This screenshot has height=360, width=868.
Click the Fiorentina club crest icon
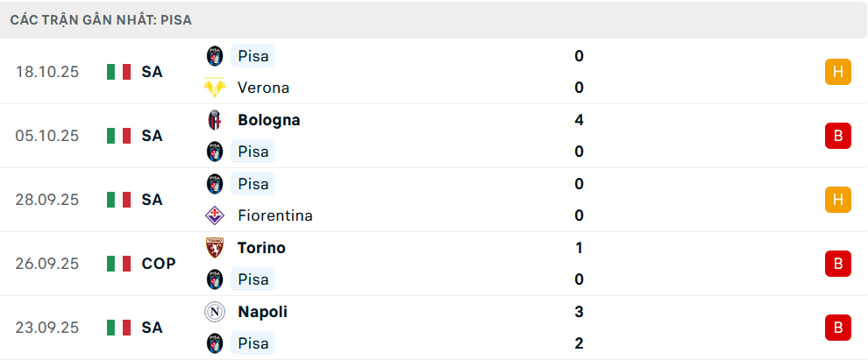point(215,215)
